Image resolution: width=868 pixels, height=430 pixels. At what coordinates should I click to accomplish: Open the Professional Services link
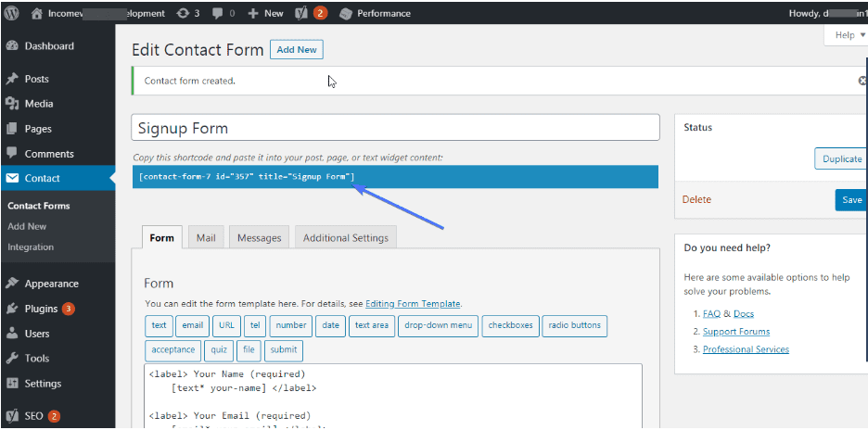pyautogui.click(x=746, y=349)
